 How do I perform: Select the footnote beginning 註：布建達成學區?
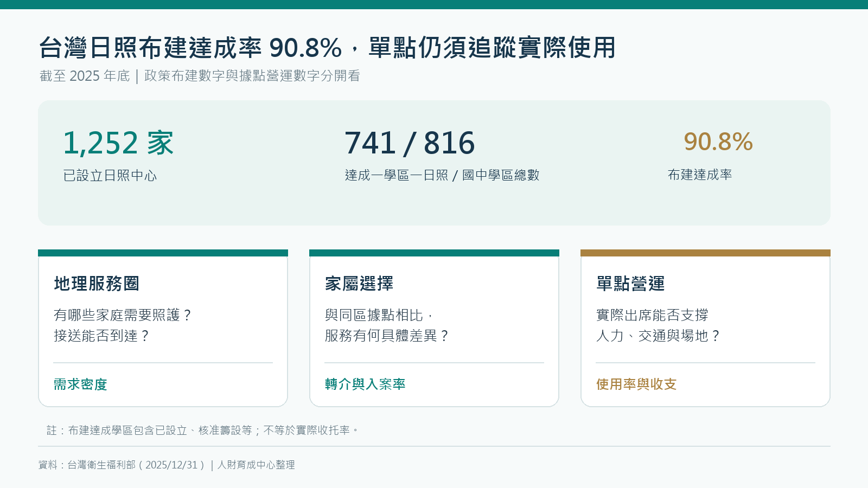[x=203, y=431]
